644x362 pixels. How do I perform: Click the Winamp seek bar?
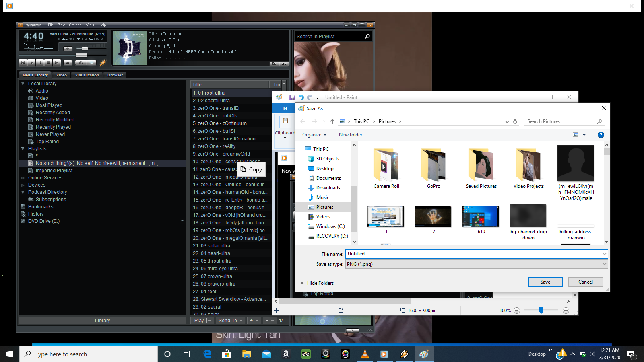coord(62,55)
